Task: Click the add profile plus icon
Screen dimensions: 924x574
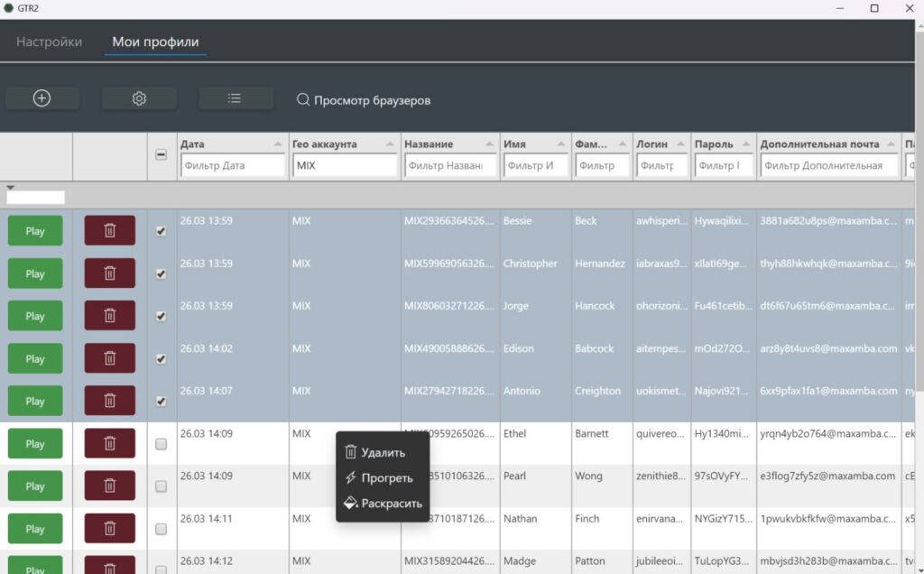Action: pos(42,98)
